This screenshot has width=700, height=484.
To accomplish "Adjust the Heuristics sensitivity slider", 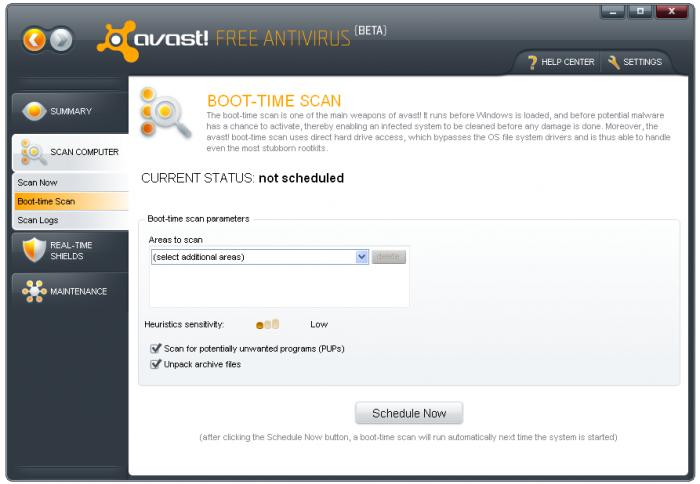I will pyautogui.click(x=267, y=324).
